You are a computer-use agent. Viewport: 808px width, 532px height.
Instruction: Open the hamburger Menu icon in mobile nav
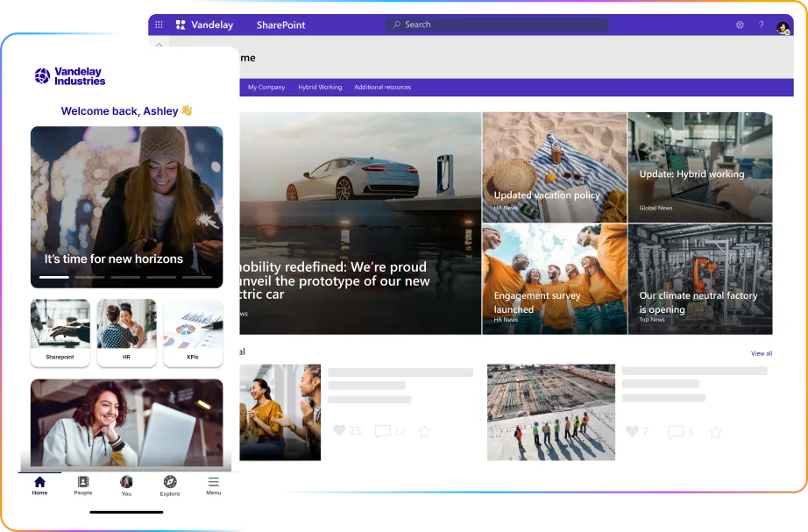click(213, 483)
